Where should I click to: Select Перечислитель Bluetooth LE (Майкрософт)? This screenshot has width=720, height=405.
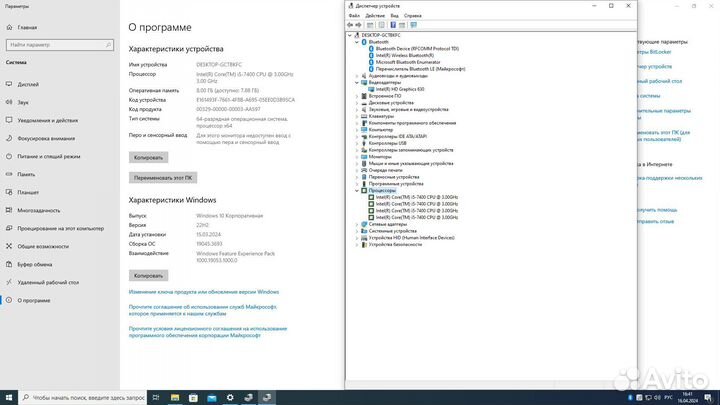point(420,69)
